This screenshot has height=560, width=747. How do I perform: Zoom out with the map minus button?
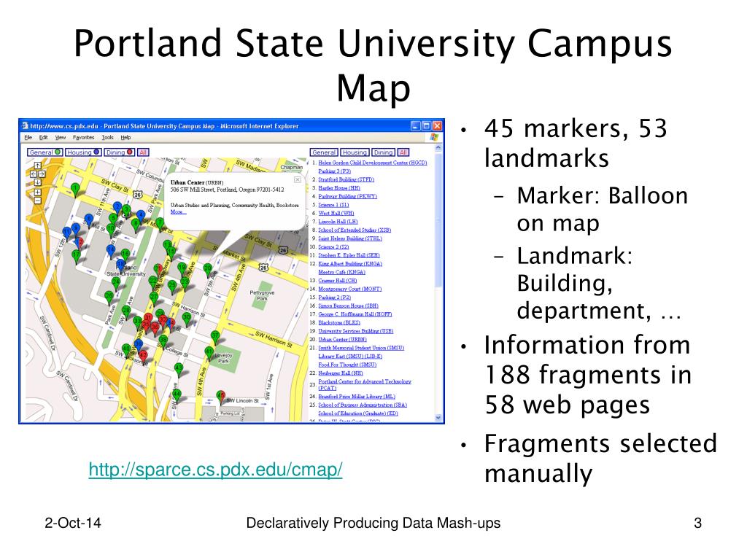point(38,201)
